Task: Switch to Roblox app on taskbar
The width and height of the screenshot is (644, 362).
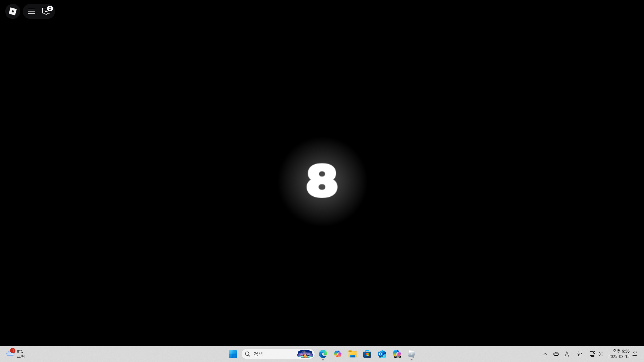Action: pos(412,354)
